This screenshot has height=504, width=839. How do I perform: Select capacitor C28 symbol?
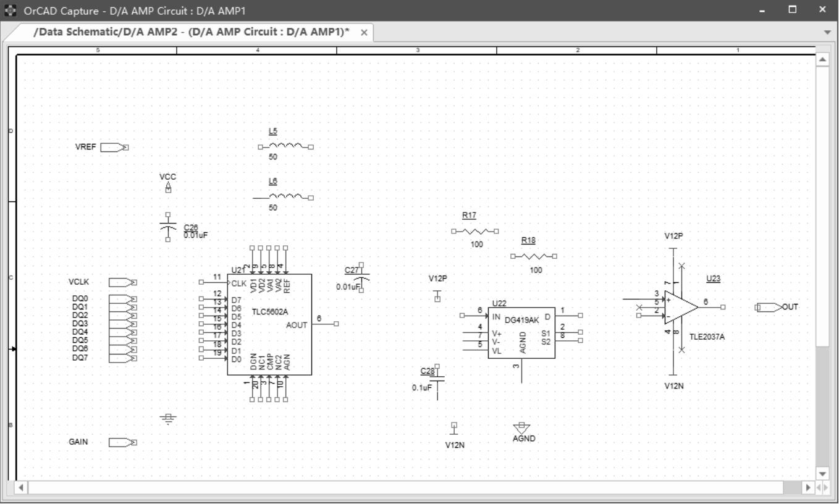[437, 382]
